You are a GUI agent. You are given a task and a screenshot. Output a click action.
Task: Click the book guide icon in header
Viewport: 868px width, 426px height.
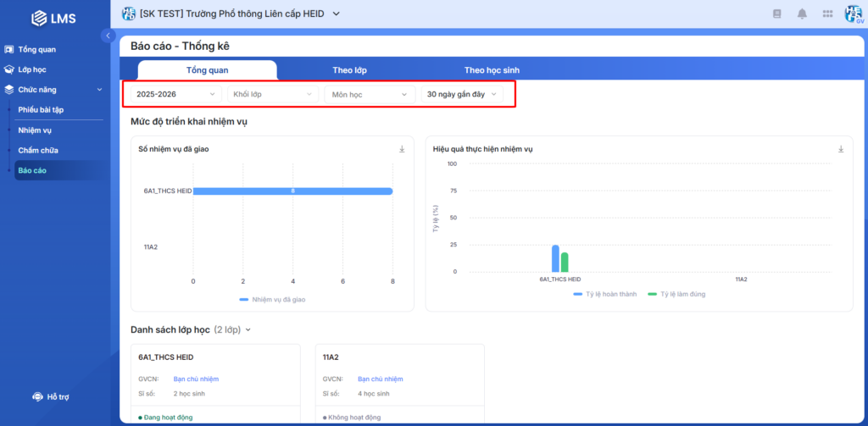pos(776,14)
